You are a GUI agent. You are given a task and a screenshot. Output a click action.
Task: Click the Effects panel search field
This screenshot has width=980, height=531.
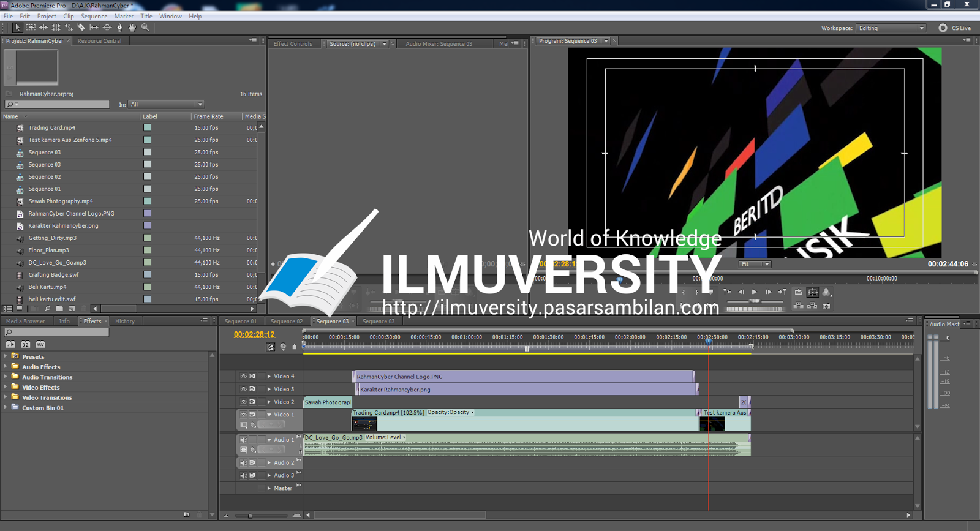[x=56, y=332]
